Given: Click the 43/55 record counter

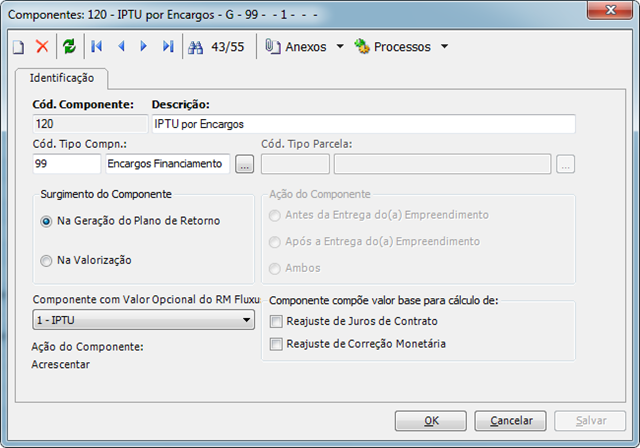Looking at the screenshot, I should pyautogui.click(x=228, y=47).
